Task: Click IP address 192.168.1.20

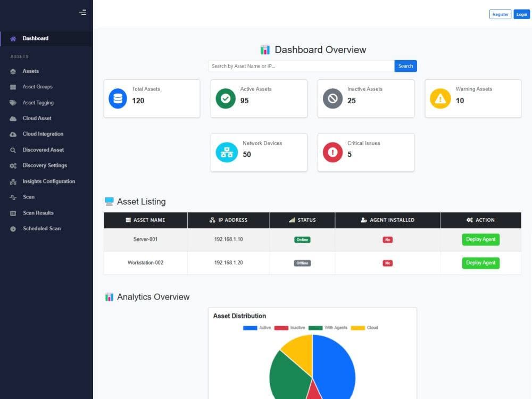Action: coord(228,263)
